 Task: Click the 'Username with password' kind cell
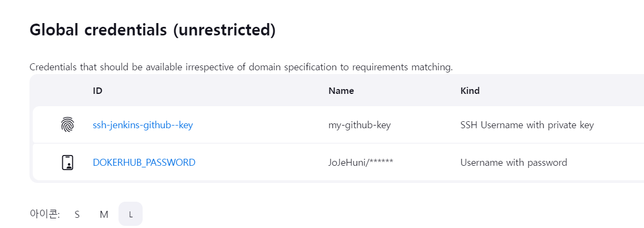click(513, 162)
